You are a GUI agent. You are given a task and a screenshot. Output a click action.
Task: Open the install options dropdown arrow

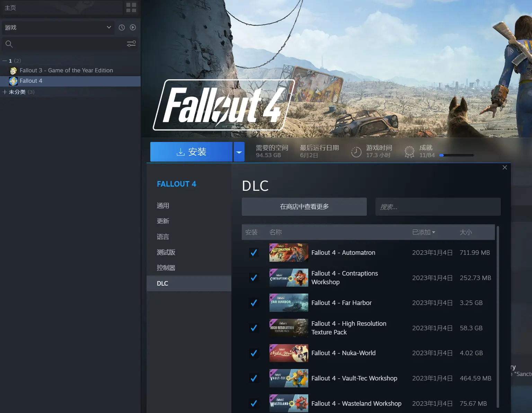tap(239, 152)
